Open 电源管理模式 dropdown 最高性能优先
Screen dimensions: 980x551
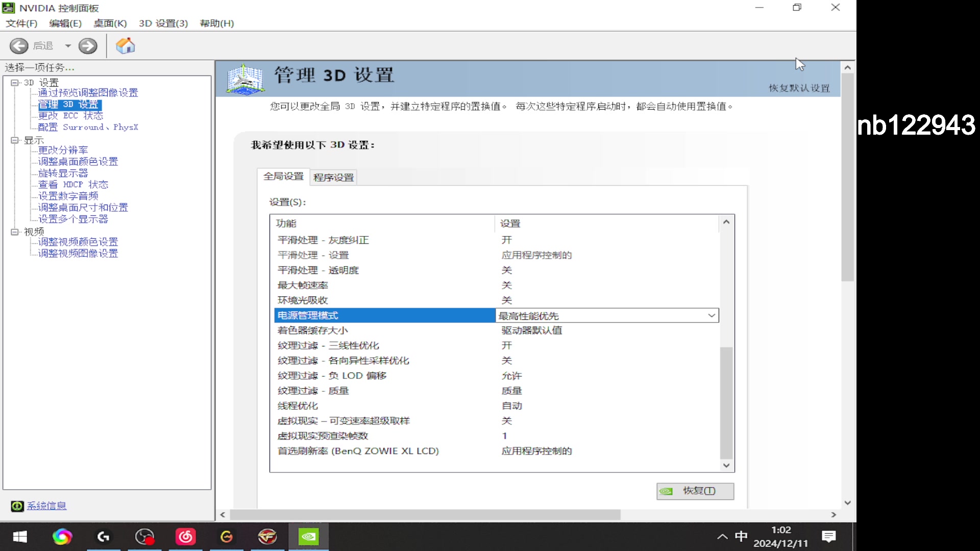[x=607, y=316]
